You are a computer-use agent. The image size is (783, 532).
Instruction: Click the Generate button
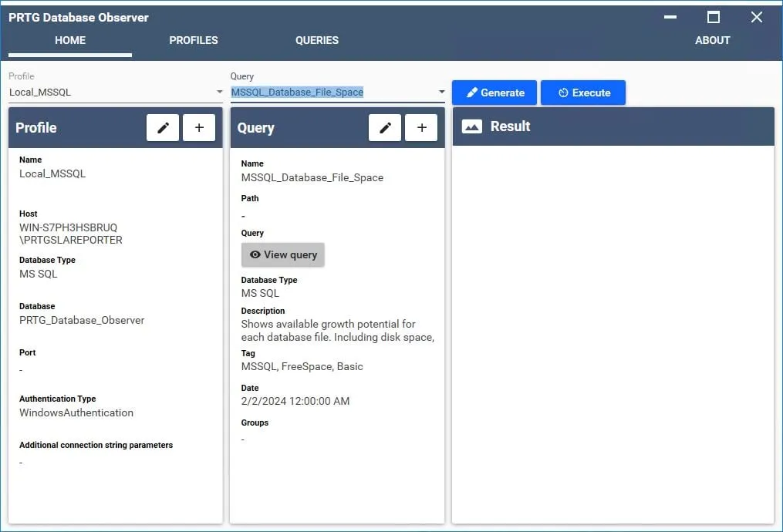(x=494, y=93)
